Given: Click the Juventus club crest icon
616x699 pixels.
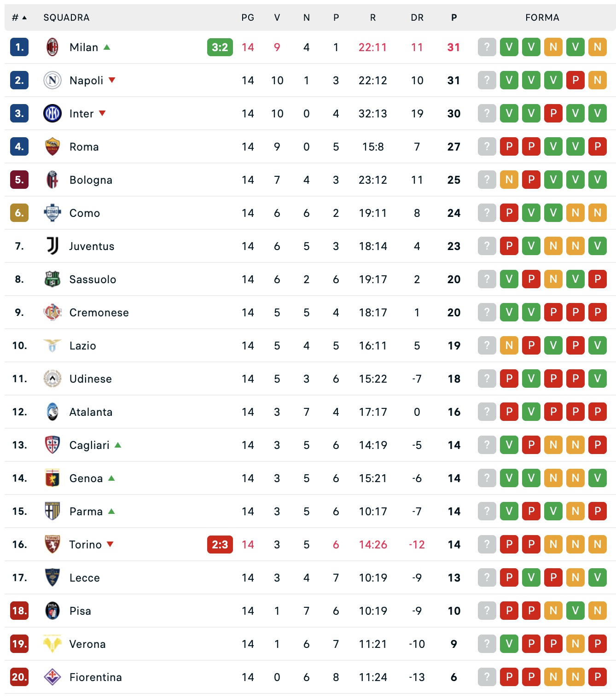Looking at the screenshot, I should (52, 246).
